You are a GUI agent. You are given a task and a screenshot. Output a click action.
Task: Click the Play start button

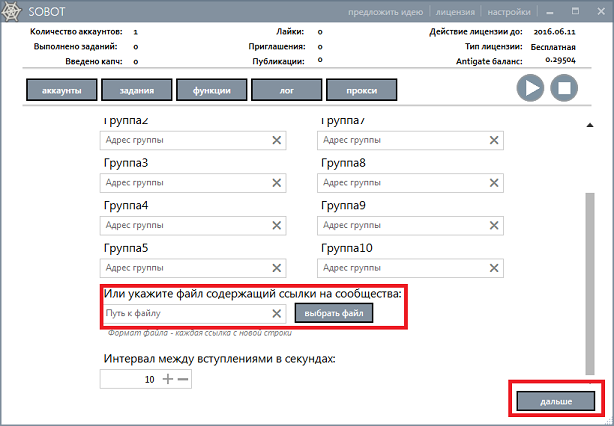tap(531, 89)
